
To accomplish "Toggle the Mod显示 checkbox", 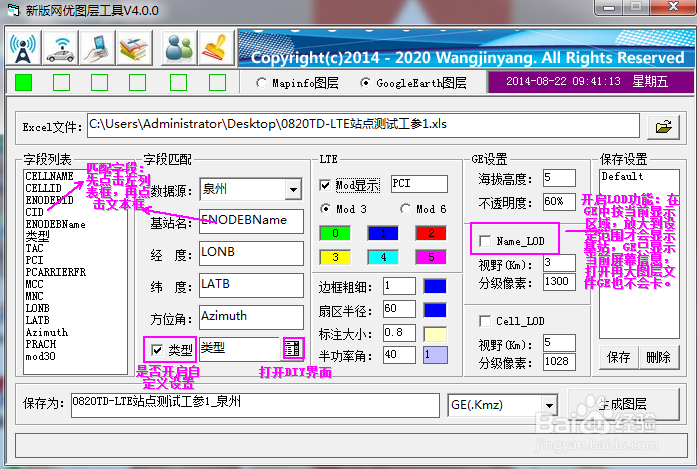I will [x=325, y=185].
